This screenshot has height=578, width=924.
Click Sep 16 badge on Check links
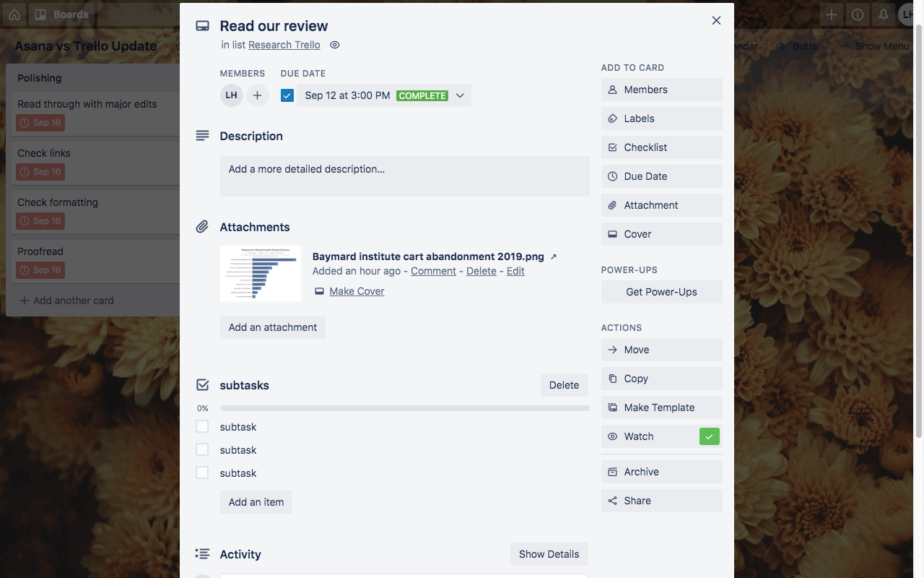point(40,172)
